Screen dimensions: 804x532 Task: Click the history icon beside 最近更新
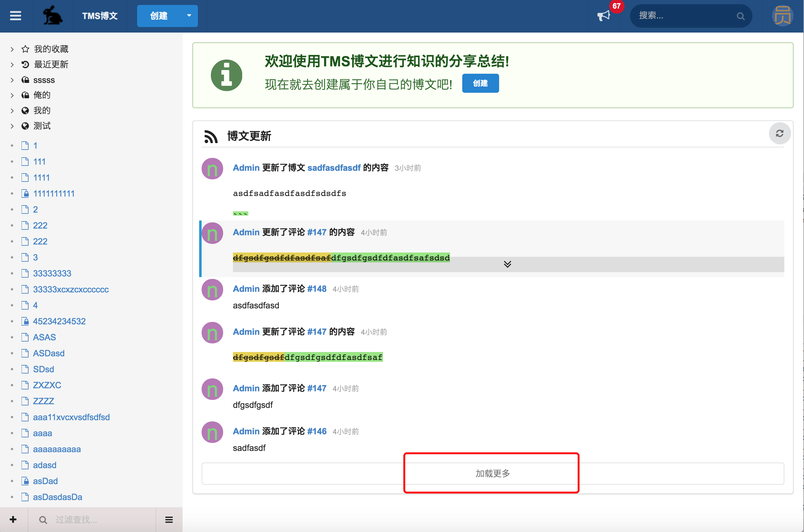25,65
